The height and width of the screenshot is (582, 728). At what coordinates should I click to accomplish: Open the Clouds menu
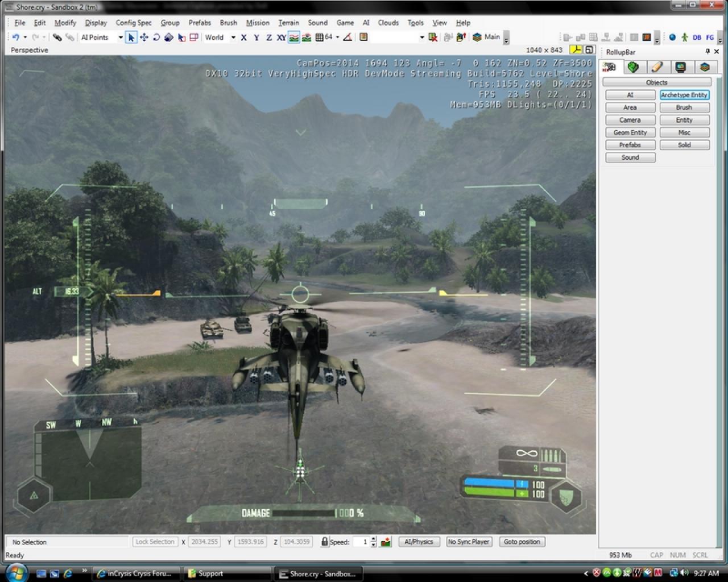tap(388, 23)
